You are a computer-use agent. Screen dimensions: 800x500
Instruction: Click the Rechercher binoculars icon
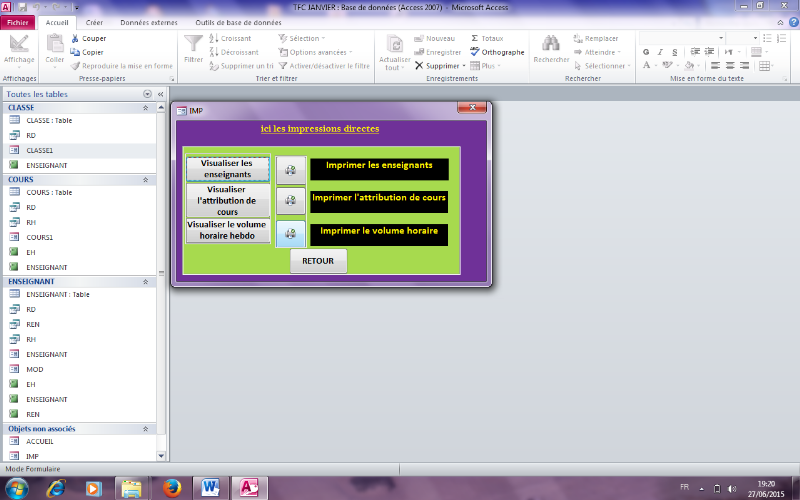point(551,43)
